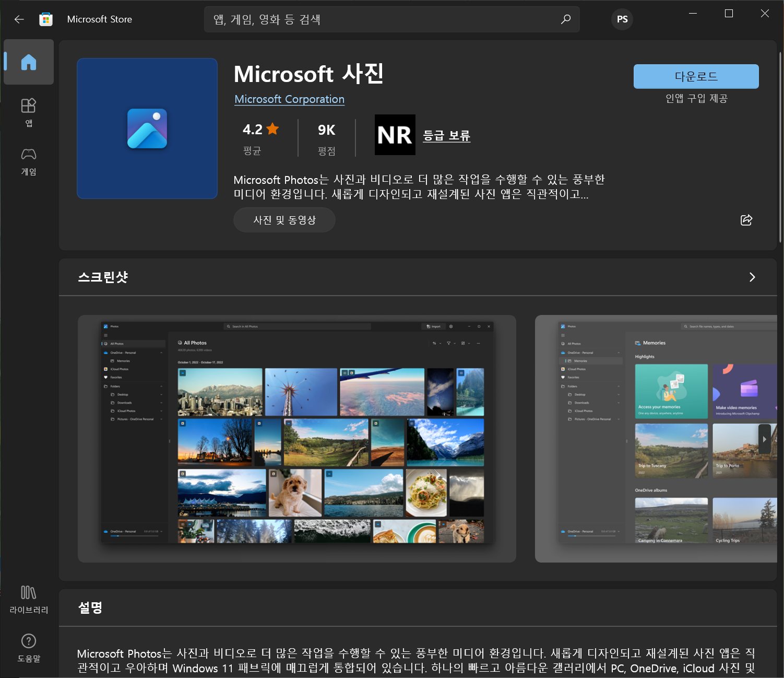This screenshot has width=784, height=678.
Task: Open the Microsoft Corporation publisher link
Action: pos(290,99)
